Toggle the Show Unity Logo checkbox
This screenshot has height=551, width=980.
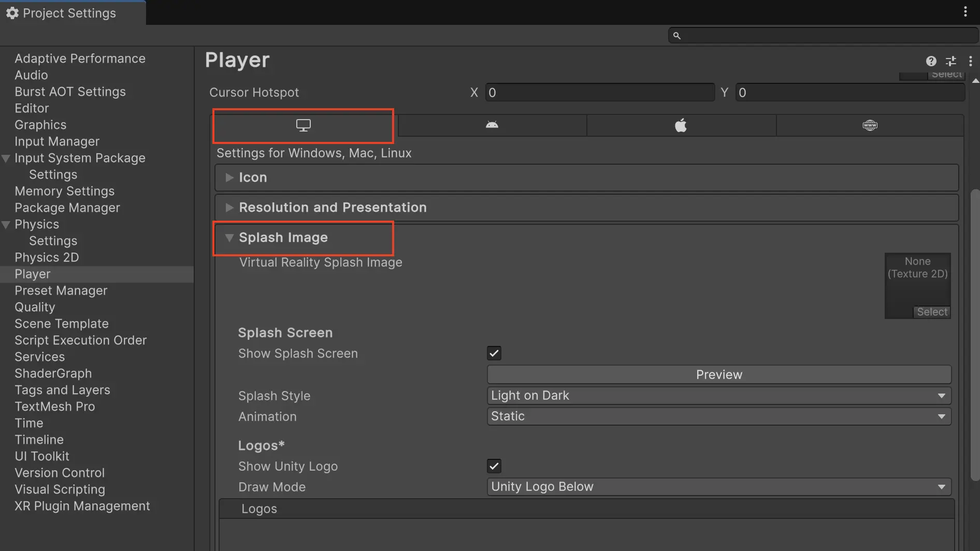pyautogui.click(x=494, y=466)
